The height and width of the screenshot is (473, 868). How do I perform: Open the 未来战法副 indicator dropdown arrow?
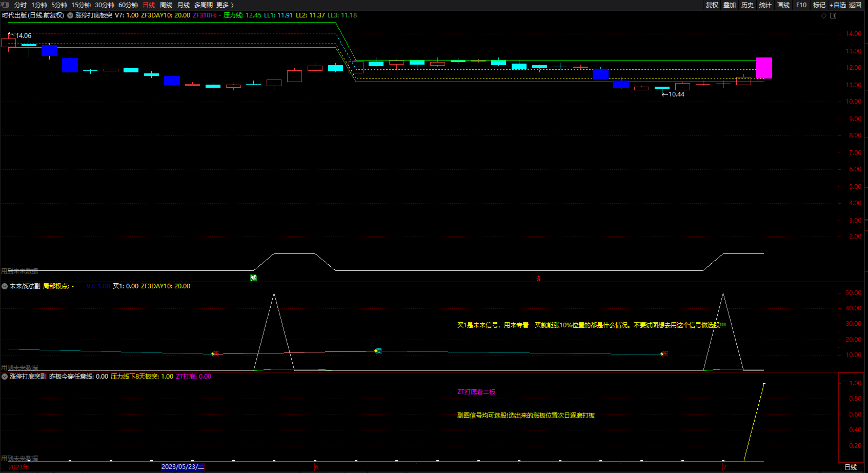point(5,286)
